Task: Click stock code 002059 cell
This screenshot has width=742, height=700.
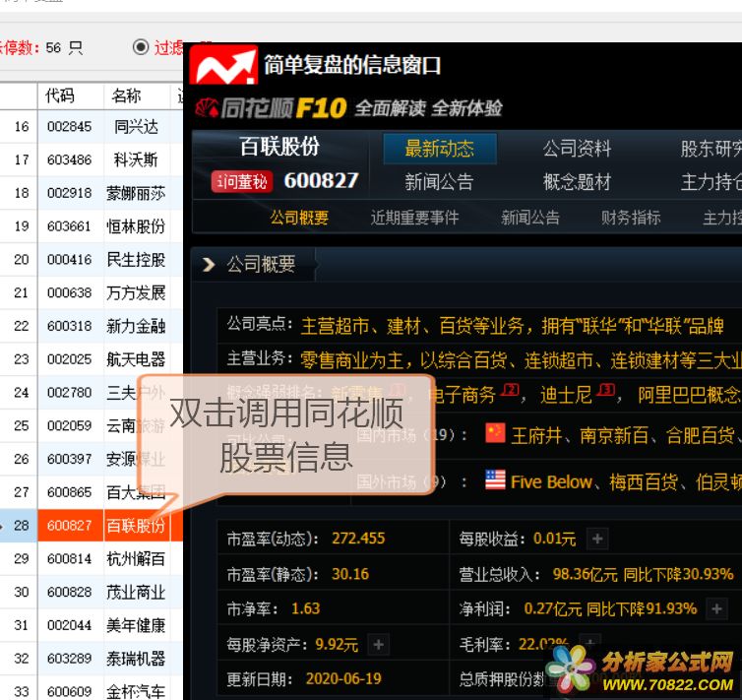Action: point(70,425)
